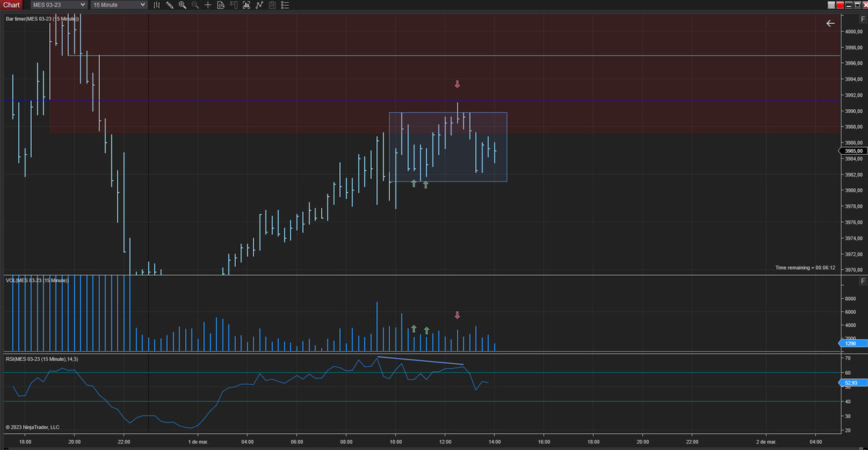Open the drawing tools pencil menu

tap(169, 5)
